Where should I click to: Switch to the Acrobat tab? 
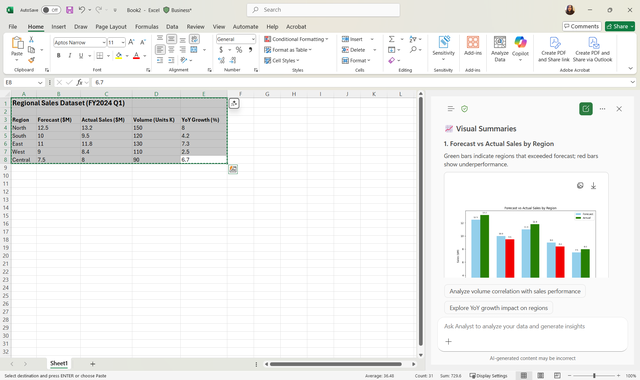pyautogui.click(x=296, y=27)
